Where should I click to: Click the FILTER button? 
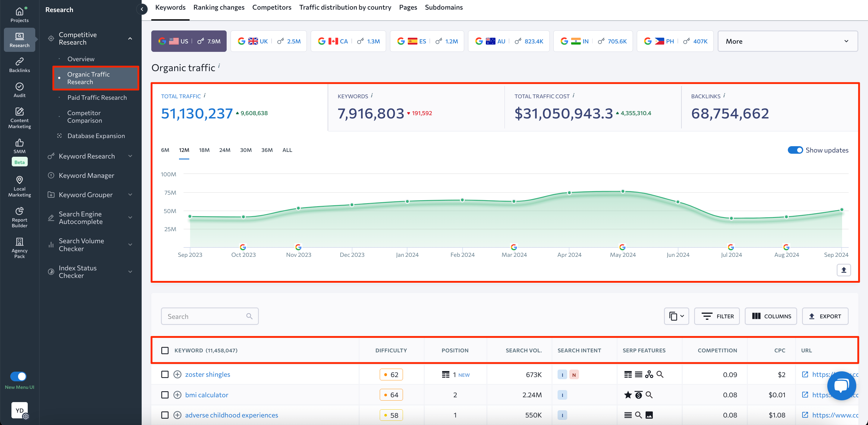coord(717,316)
